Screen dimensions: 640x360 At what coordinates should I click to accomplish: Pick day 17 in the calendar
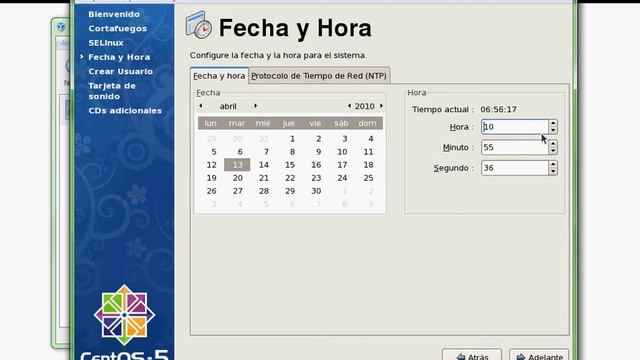point(342,165)
